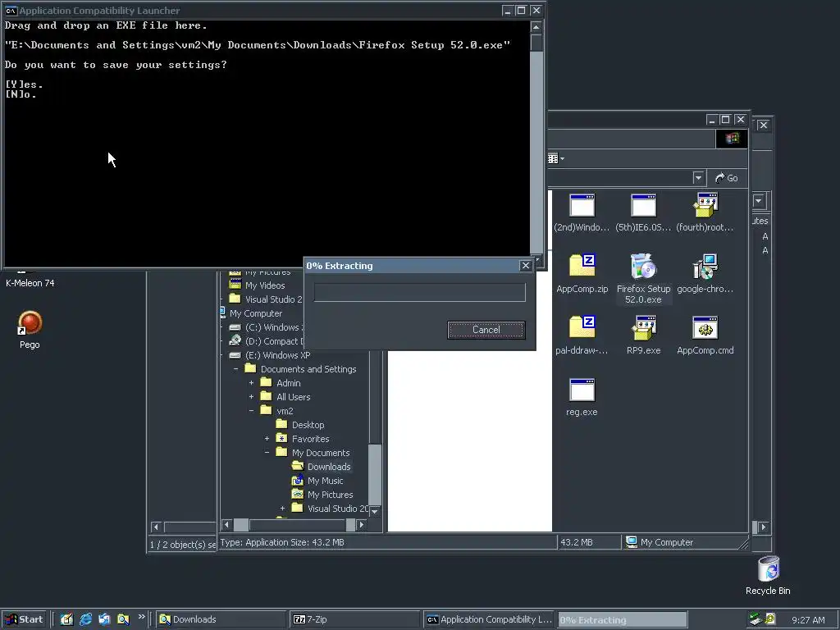The width and height of the screenshot is (840, 630).
Task: Click the taskbar clock 9:27 AM
Action: pos(808,620)
